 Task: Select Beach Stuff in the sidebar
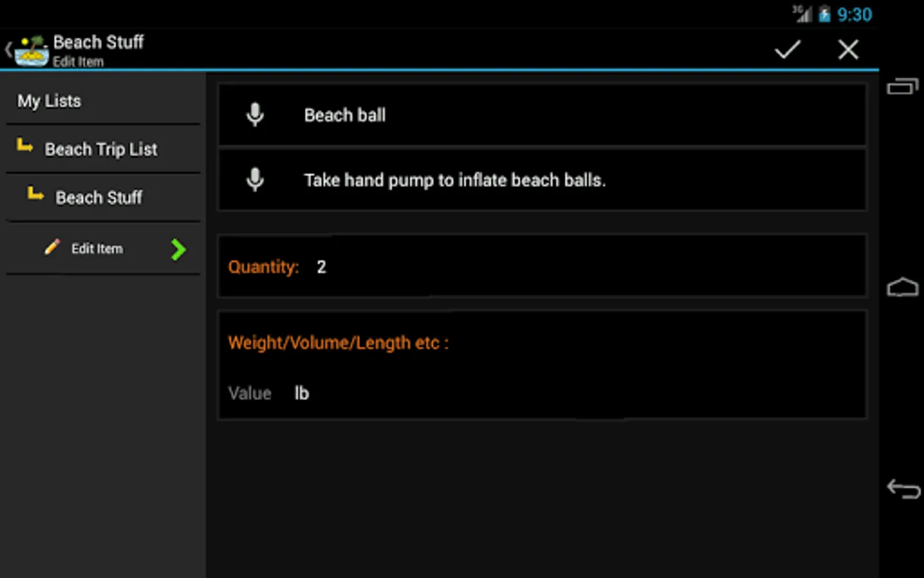click(x=99, y=198)
